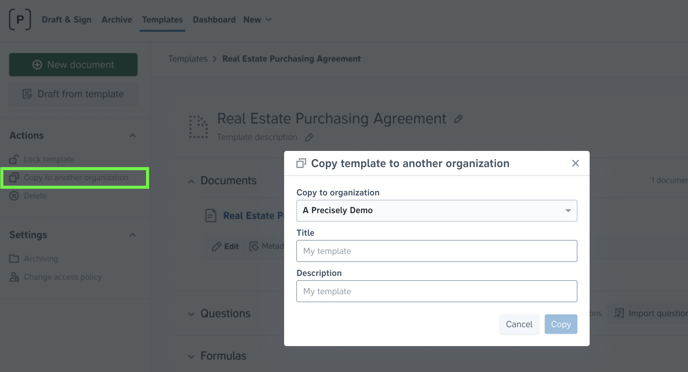The image size is (688, 372).
Task: Click the Lock template padlock icon
Action: click(x=14, y=159)
